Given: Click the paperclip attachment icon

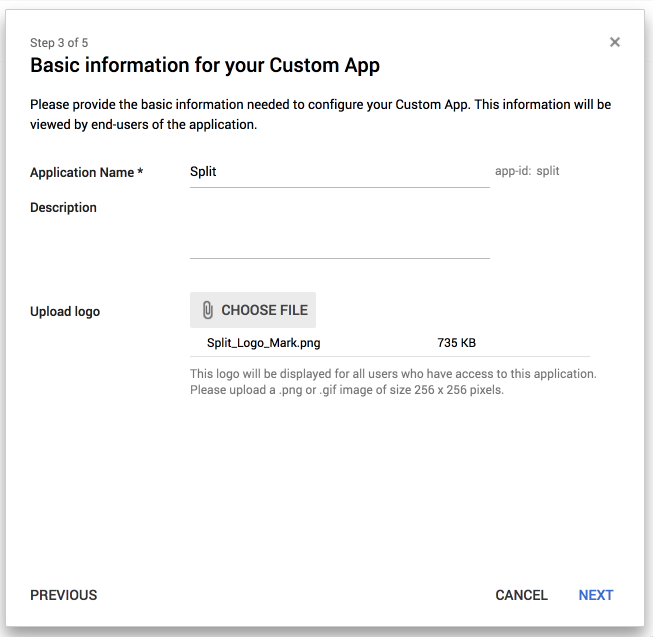Looking at the screenshot, I should (208, 310).
